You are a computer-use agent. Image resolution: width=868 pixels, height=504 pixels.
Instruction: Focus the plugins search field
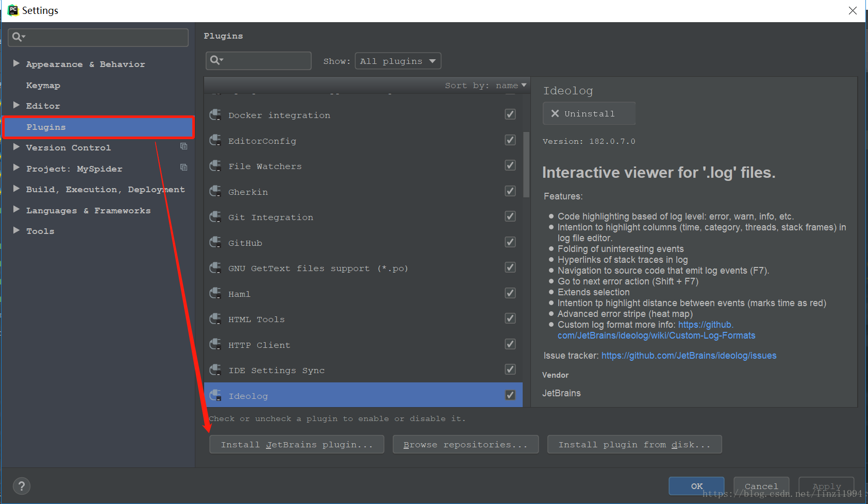point(258,60)
